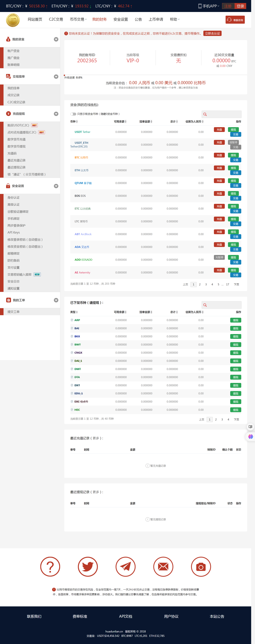Open the C2C交易 navigation tab
Image resolution: width=255 pixels, height=644 pixels.
click(x=56, y=19)
